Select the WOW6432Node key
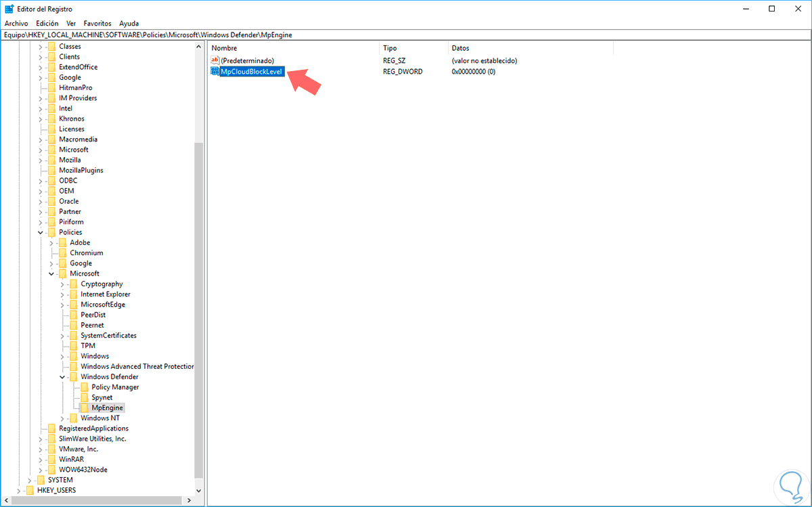The height and width of the screenshot is (507, 812). (83, 470)
